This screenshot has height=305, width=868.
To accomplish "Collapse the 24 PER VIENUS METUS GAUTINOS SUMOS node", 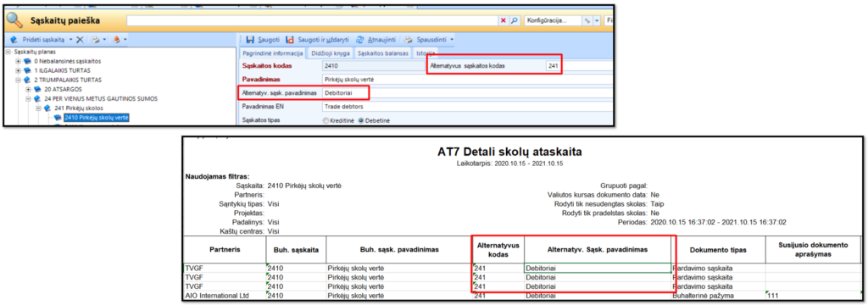I will 28,98.
